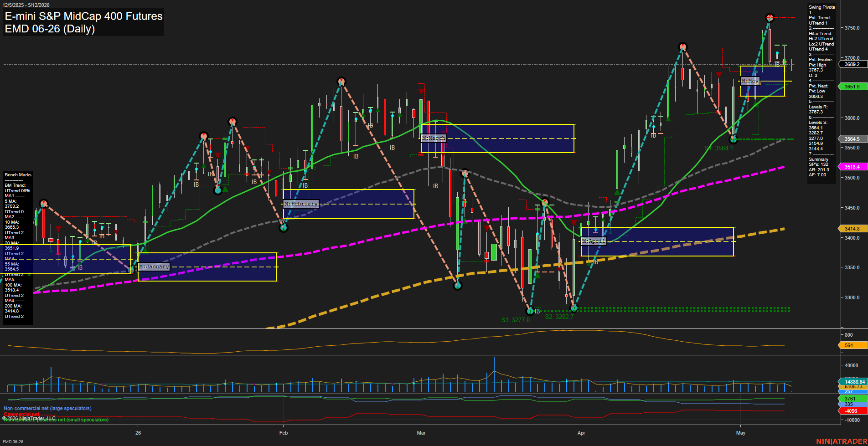868x446 pixels.
Task: Click the "S2: 3282.7" support label
Action: point(559,317)
